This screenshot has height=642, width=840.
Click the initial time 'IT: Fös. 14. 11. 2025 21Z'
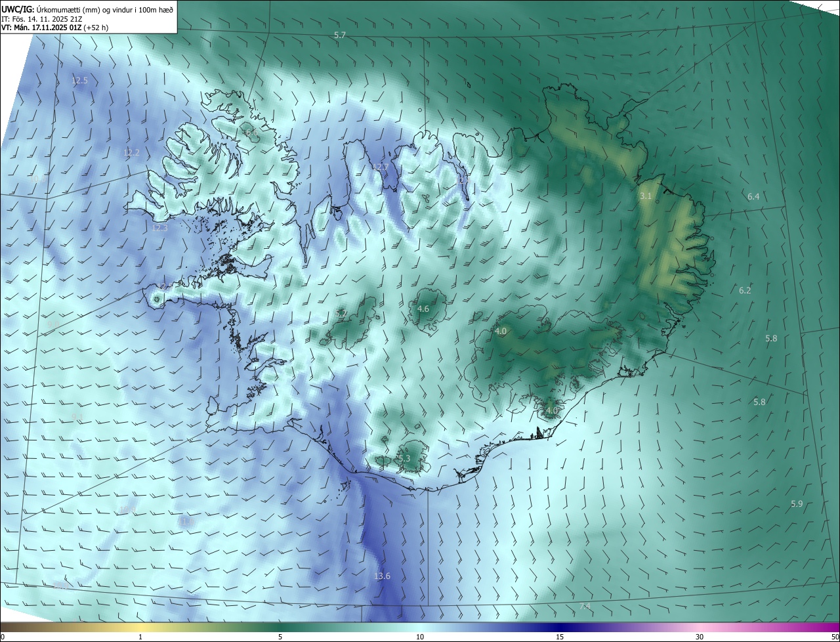[x=43, y=19]
